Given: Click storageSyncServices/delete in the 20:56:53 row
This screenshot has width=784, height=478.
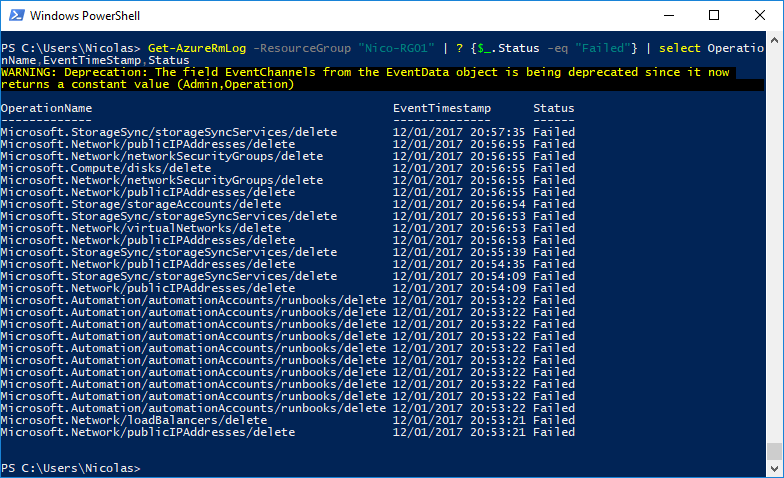Looking at the screenshot, I should [246, 216].
